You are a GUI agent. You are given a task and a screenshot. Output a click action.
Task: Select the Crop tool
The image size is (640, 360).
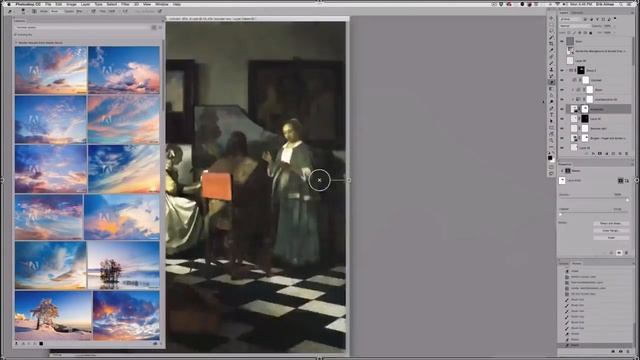point(551,44)
